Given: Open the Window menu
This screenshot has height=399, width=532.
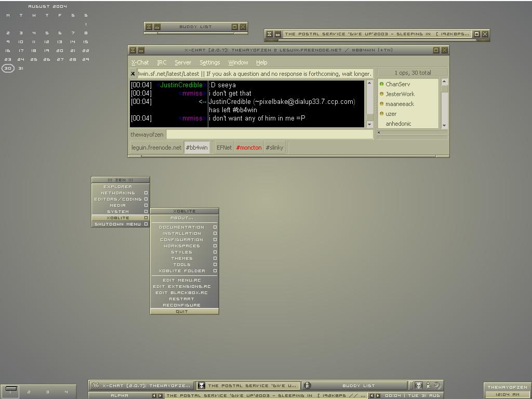Looking at the screenshot, I should pyautogui.click(x=238, y=62).
